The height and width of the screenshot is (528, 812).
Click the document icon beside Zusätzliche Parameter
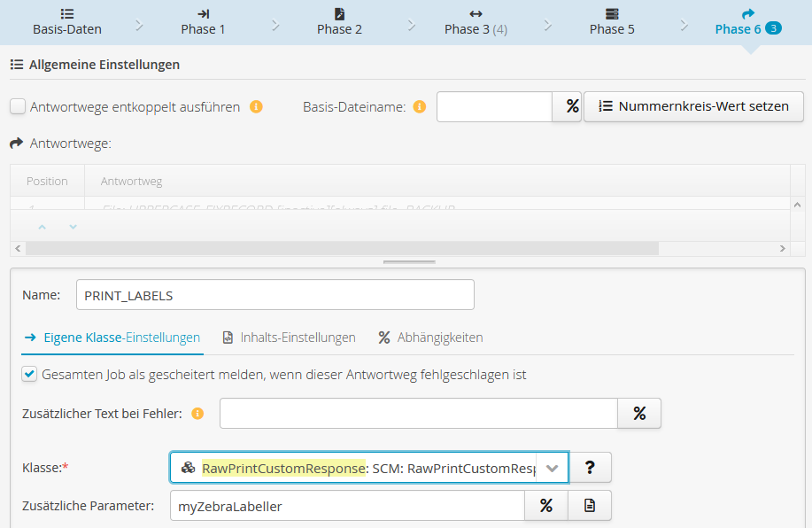coord(590,506)
